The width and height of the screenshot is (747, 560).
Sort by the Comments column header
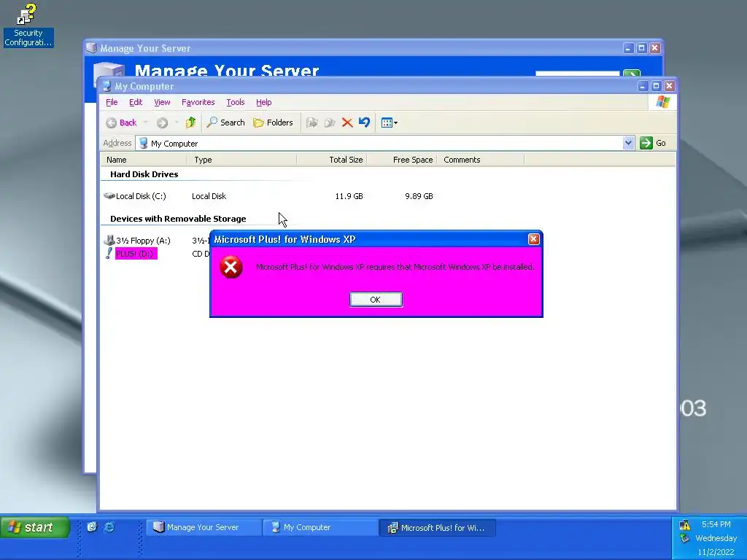481,160
